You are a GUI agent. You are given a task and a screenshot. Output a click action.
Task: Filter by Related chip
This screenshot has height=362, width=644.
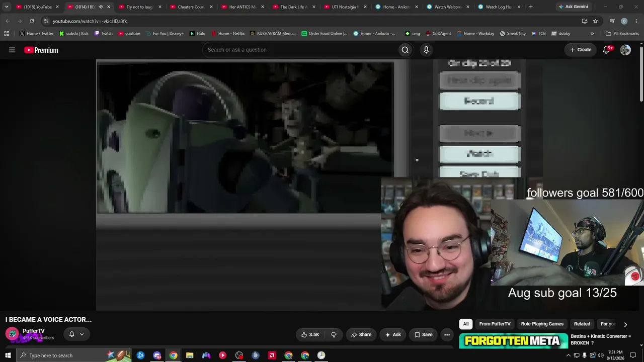pos(582,324)
